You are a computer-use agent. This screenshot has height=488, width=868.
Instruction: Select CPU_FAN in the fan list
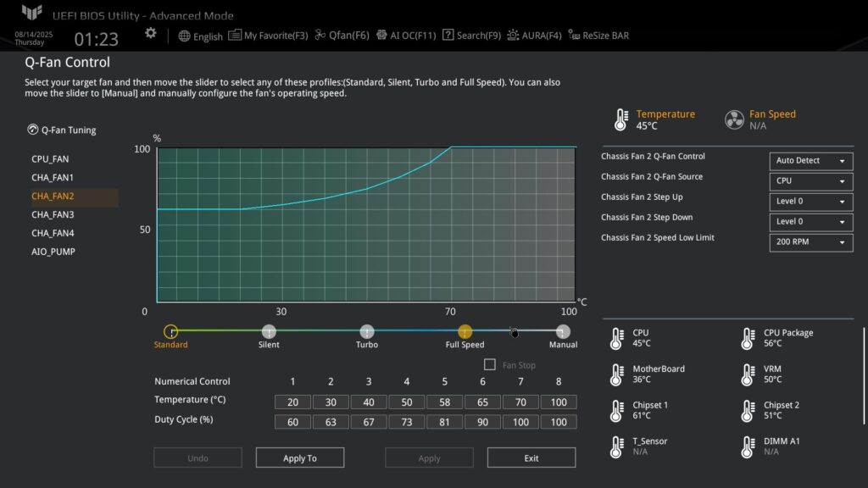coord(50,158)
